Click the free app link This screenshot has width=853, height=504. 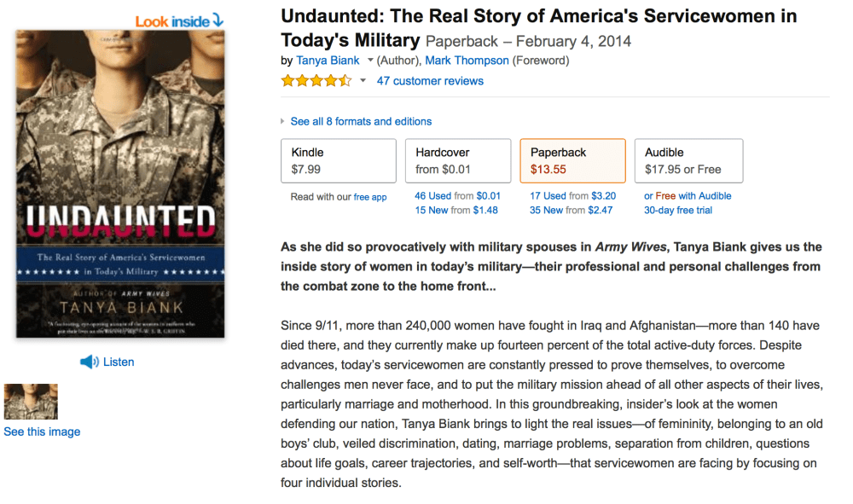(x=370, y=197)
